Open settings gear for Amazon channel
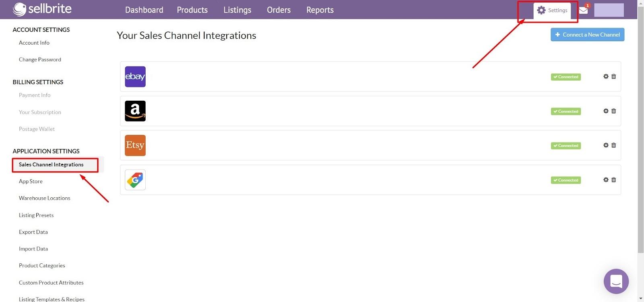The height and width of the screenshot is (302, 644). [x=606, y=111]
